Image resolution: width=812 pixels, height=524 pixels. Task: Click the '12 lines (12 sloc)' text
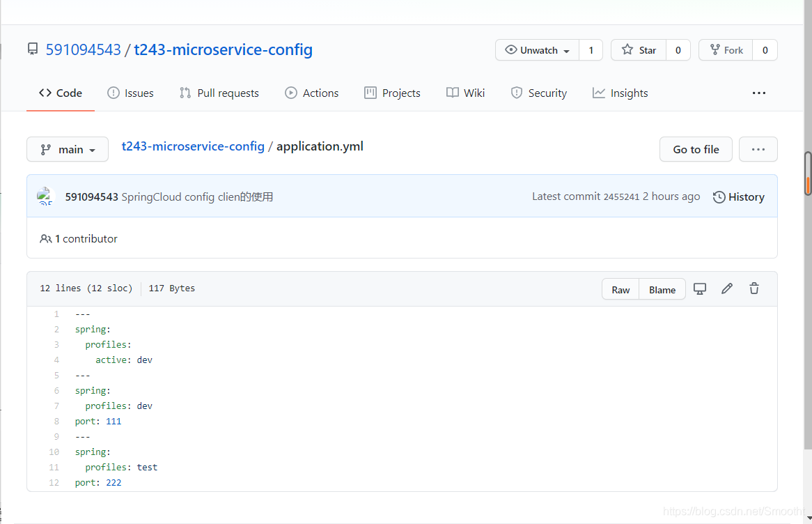pyautogui.click(x=86, y=288)
